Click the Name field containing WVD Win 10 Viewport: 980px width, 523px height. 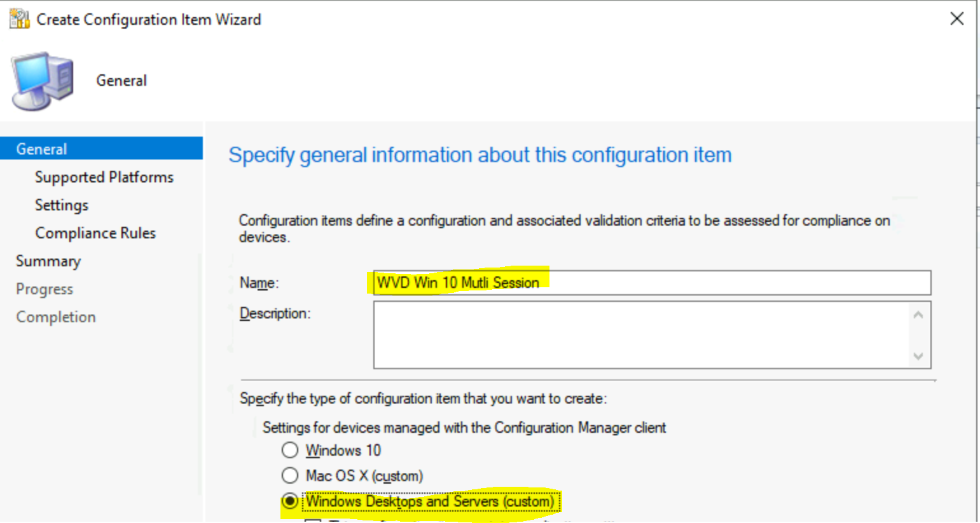(651, 283)
